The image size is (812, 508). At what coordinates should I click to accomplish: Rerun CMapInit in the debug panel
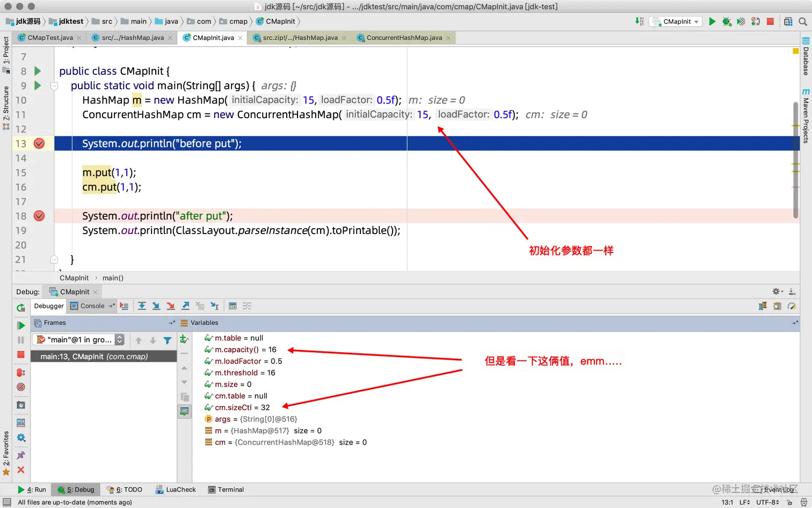coord(21,308)
